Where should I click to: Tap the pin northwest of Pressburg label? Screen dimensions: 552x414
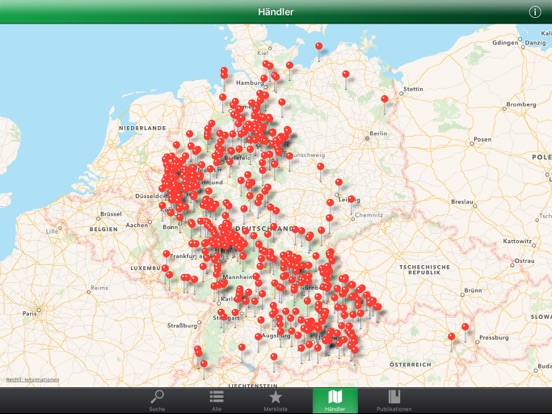(465, 327)
